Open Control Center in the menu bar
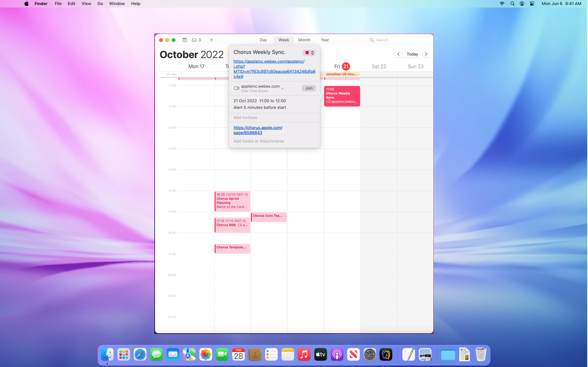This screenshot has width=588, height=367. (532, 4)
